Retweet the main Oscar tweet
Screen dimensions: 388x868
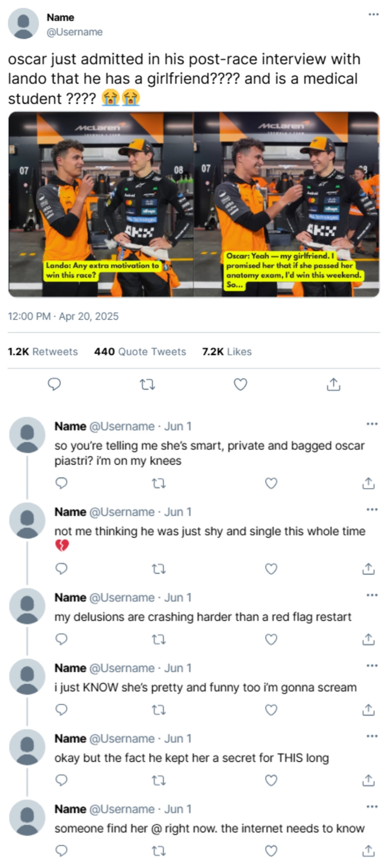click(147, 384)
